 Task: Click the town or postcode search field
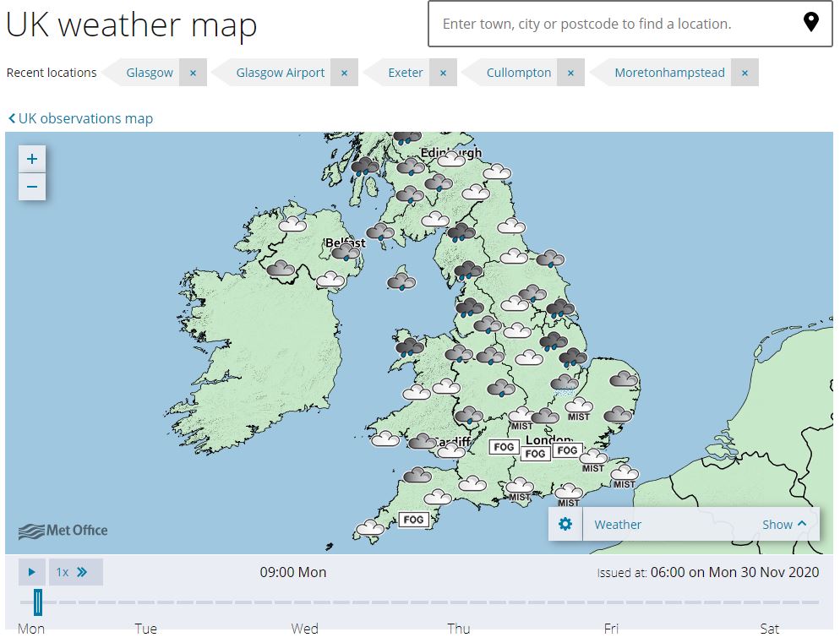pyautogui.click(x=608, y=24)
